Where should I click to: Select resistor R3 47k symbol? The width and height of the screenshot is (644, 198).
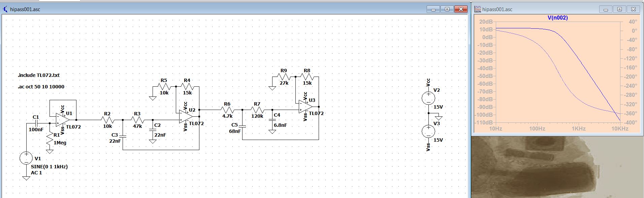coord(137,120)
